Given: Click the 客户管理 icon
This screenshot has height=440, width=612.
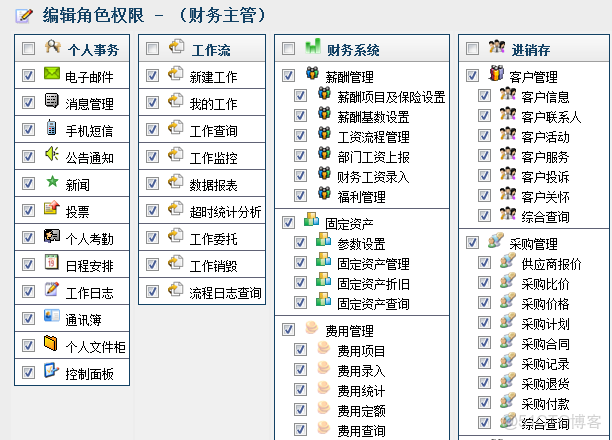Looking at the screenshot, I should pyautogui.click(x=496, y=73).
